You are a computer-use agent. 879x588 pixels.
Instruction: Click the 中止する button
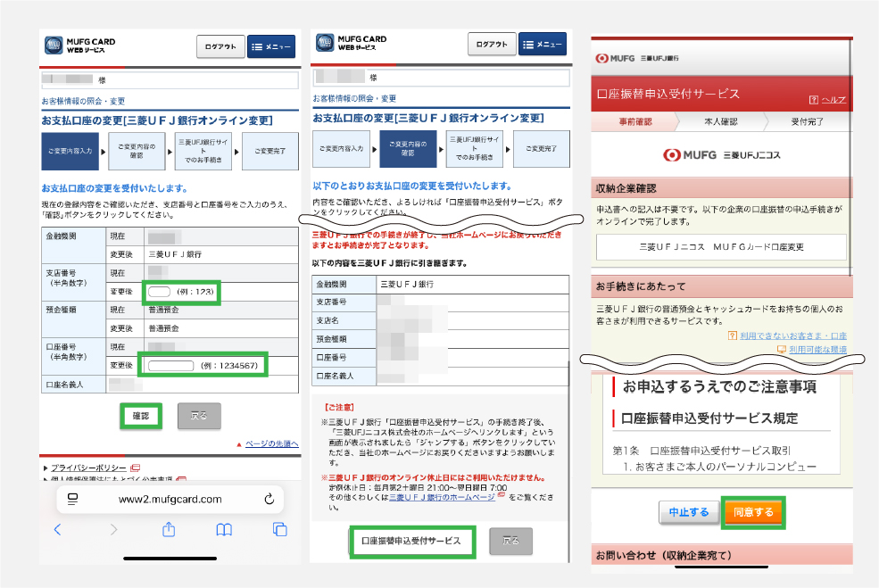(689, 512)
